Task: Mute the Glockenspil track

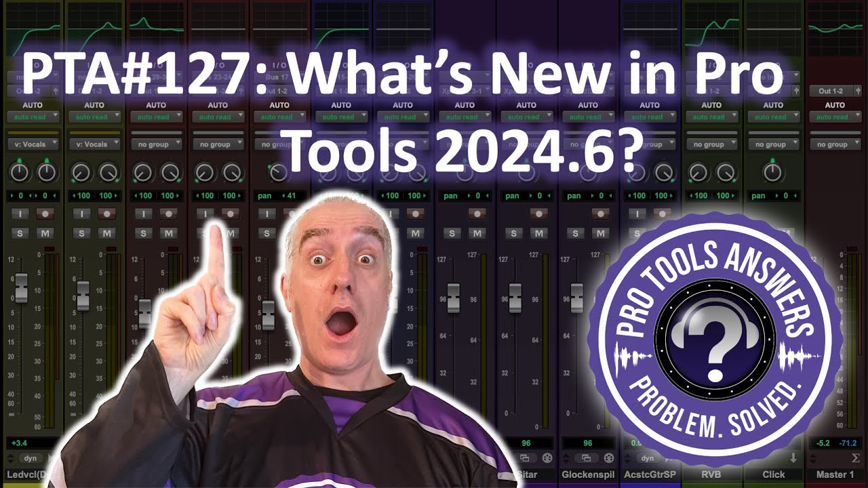Action: 601,233
